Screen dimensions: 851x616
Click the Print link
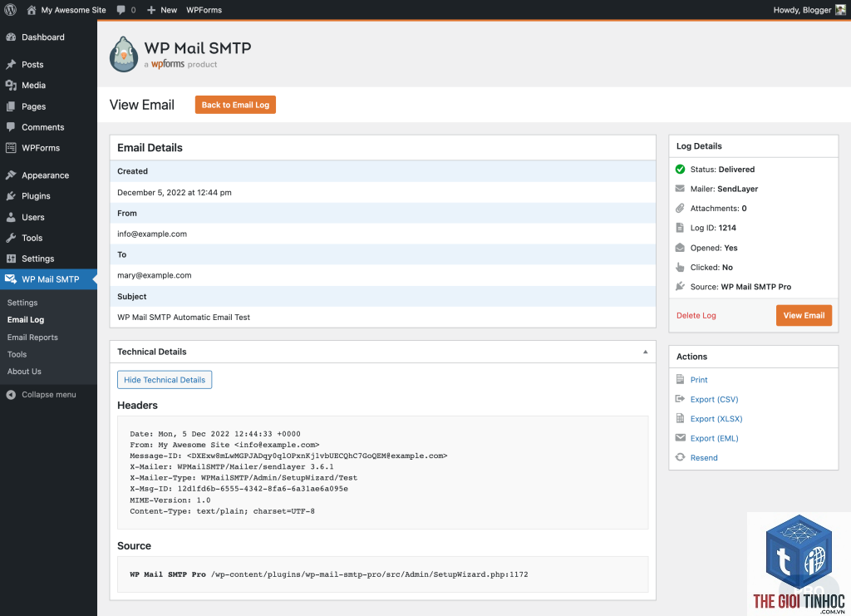coord(699,380)
